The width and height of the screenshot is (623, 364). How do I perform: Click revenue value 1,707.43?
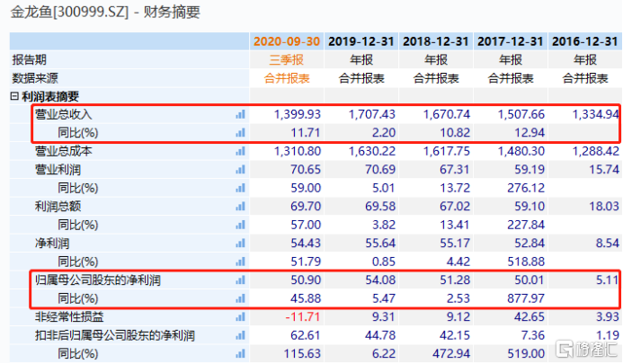click(372, 114)
